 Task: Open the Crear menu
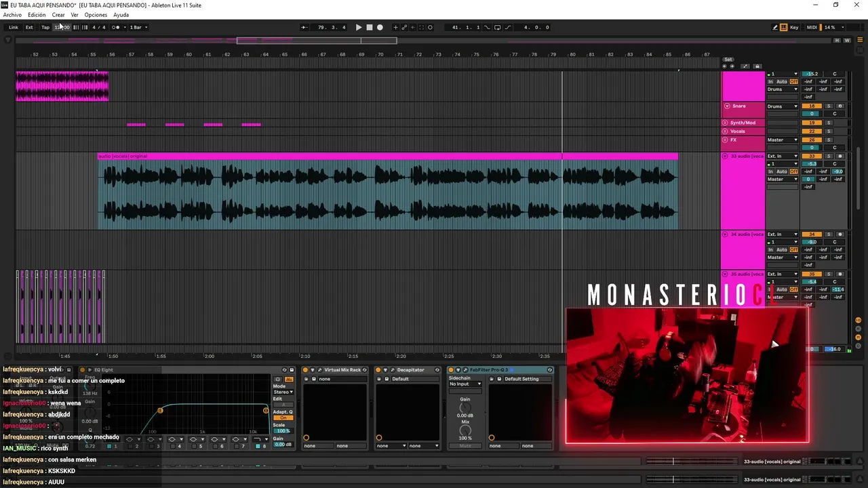pyautogui.click(x=58, y=15)
